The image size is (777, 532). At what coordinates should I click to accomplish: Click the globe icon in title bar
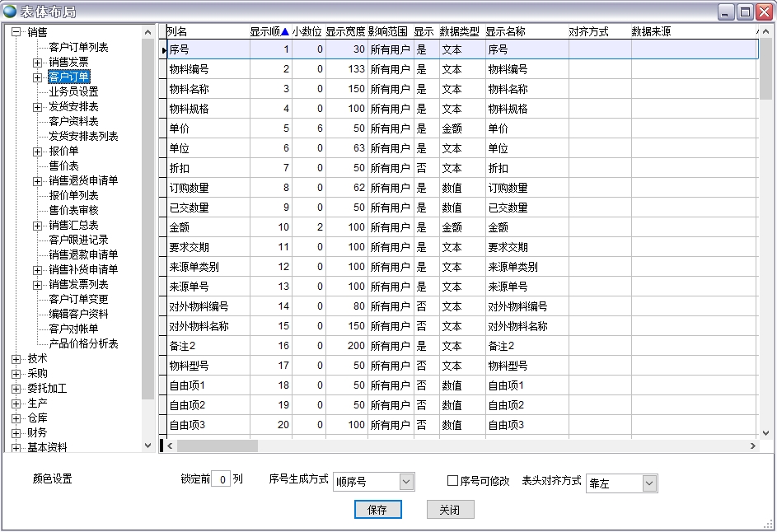(10, 11)
